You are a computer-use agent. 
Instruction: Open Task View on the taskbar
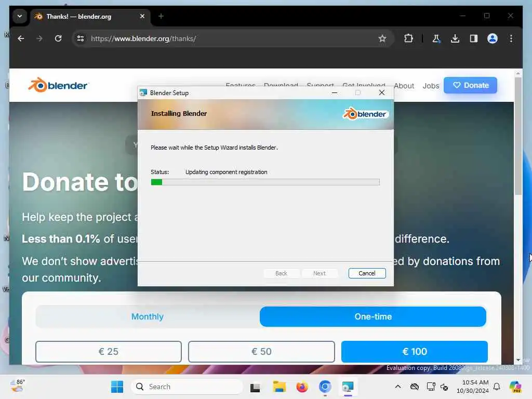click(255, 387)
